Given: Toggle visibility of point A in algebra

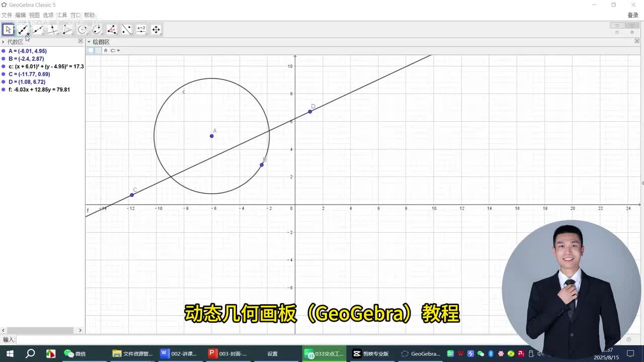Looking at the screenshot, I should pyautogui.click(x=4, y=51).
